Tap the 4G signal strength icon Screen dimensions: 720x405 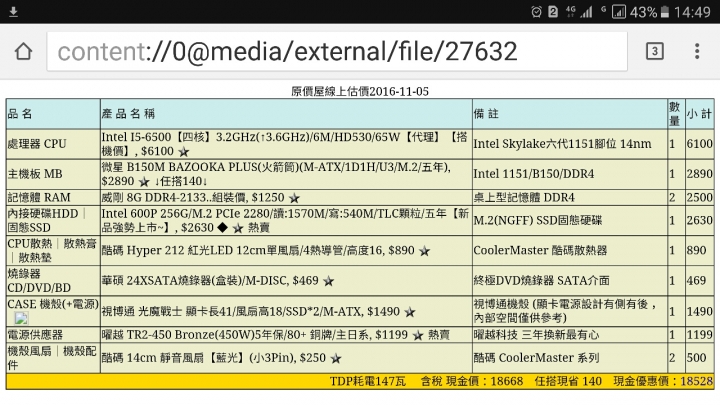[579, 12]
